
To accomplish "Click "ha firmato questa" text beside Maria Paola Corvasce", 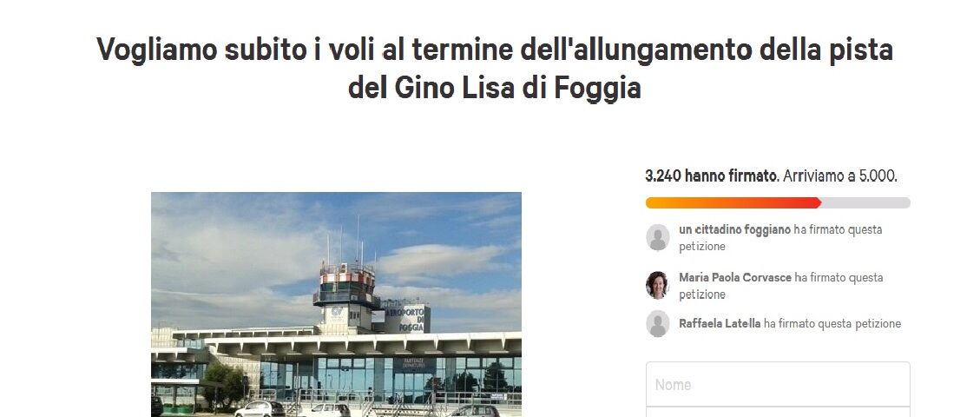I will click(839, 277).
